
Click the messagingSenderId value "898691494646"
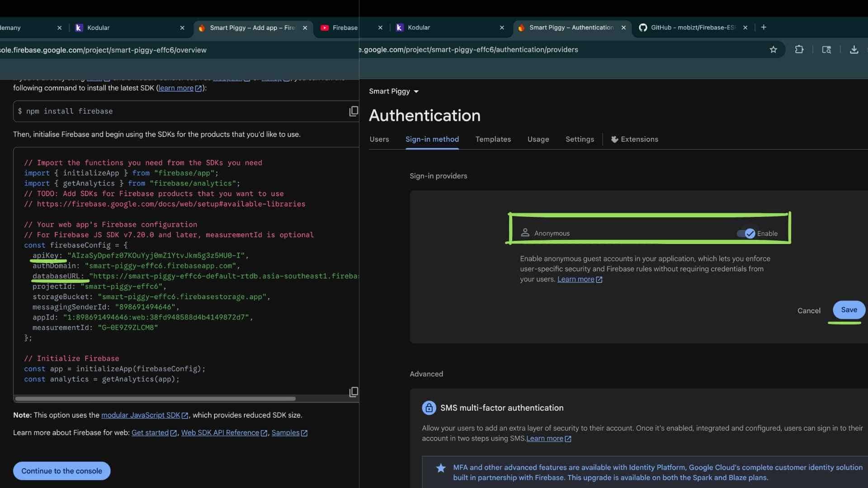[145, 307]
